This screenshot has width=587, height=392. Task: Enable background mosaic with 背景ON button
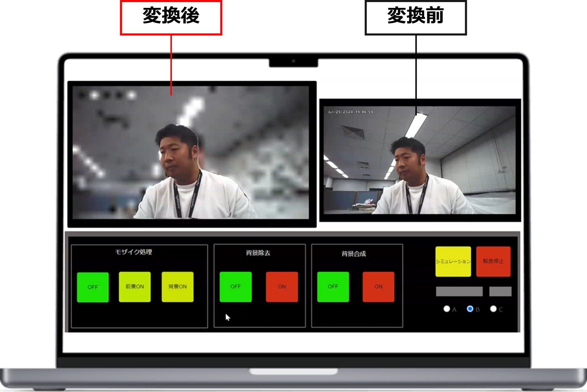pyautogui.click(x=177, y=287)
